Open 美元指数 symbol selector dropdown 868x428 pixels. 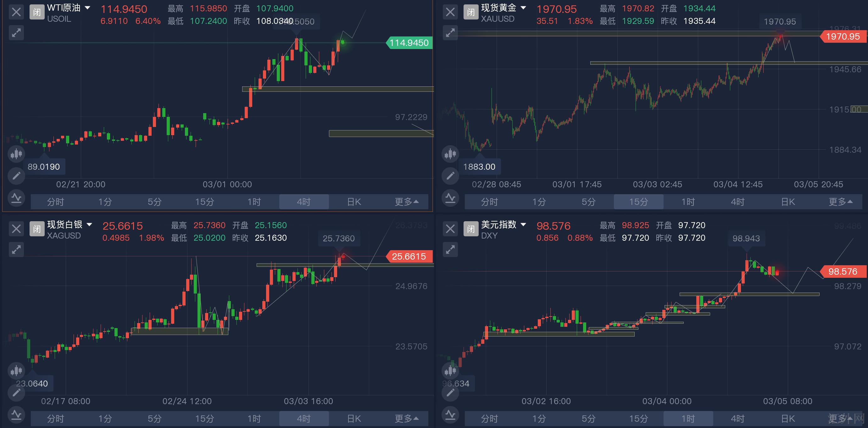point(523,225)
